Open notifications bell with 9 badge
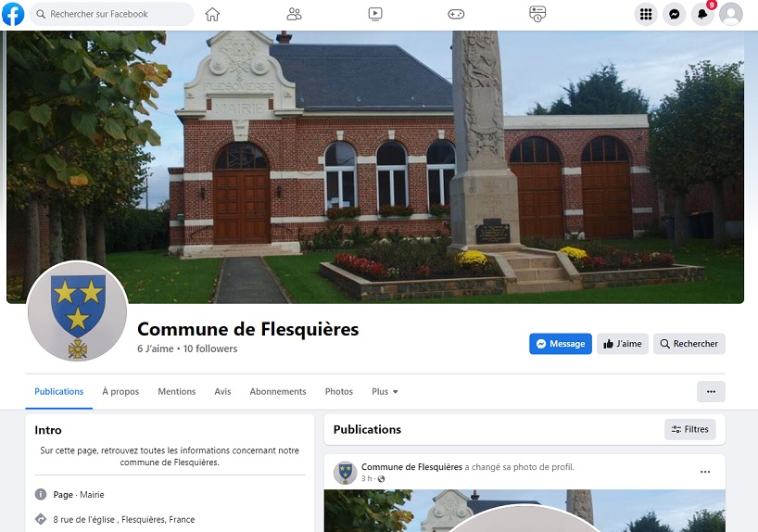Screen dimensions: 758x532 click(702, 14)
